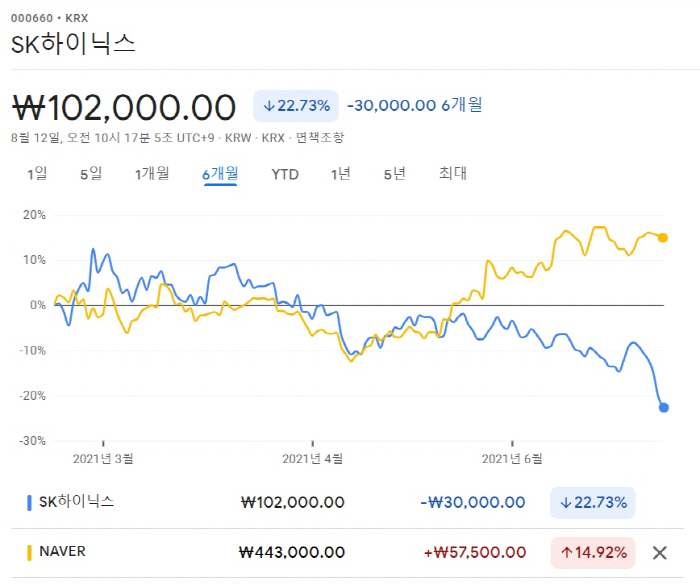Select the 1일 time range tab
Viewport: 700px width, 588px height.
37,173
